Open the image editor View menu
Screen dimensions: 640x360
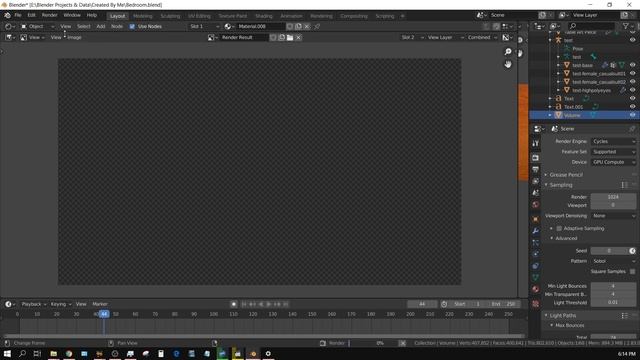point(56,38)
